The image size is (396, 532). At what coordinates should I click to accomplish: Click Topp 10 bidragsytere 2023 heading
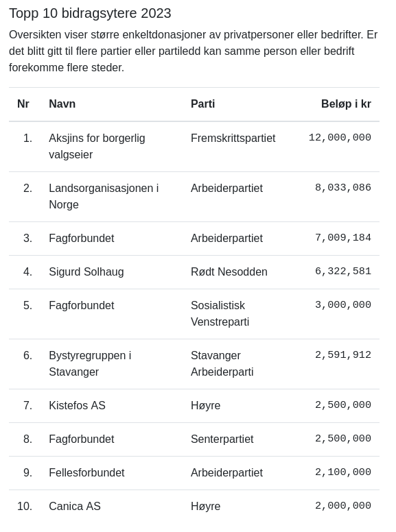(90, 13)
